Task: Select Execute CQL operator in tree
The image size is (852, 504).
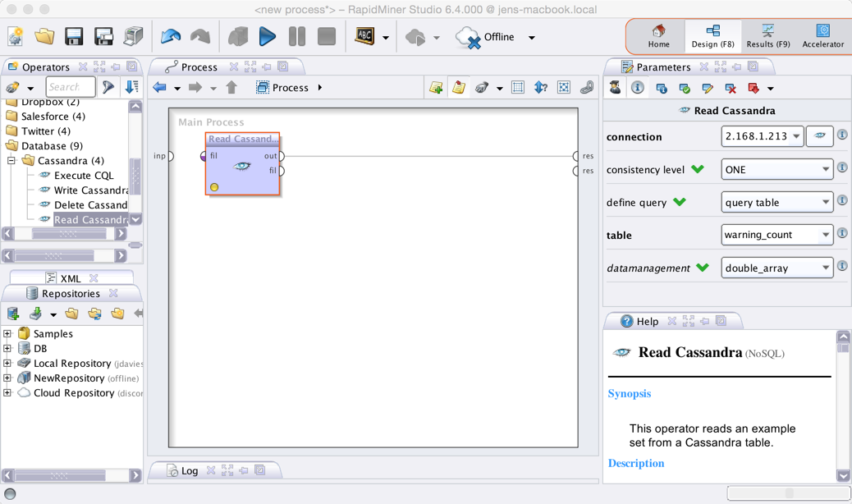Action: (83, 176)
